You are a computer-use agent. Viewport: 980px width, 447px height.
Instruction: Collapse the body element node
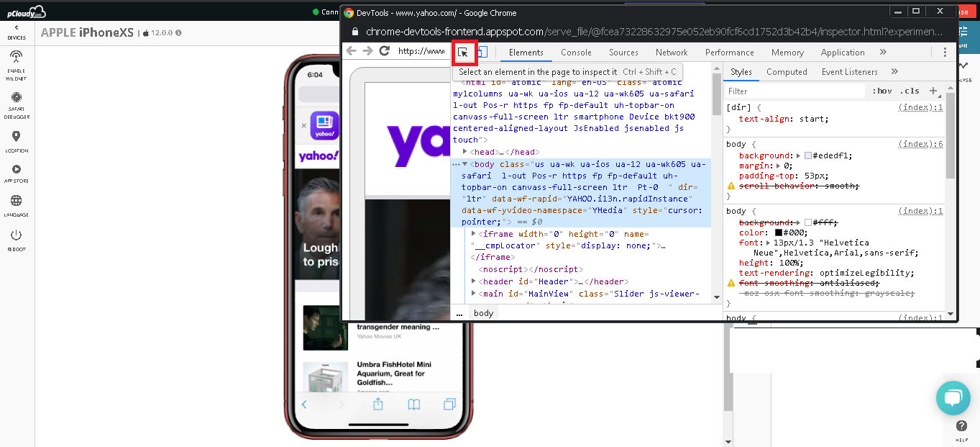pyautogui.click(x=465, y=164)
